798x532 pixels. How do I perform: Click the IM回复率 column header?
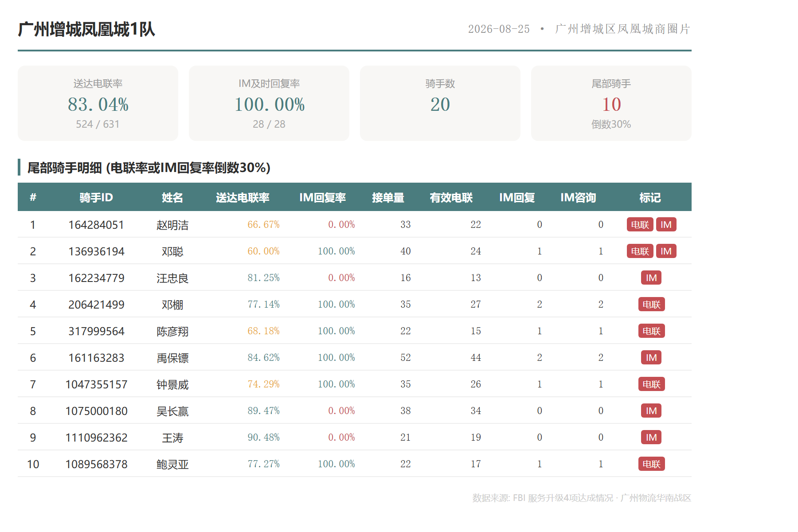[322, 197]
